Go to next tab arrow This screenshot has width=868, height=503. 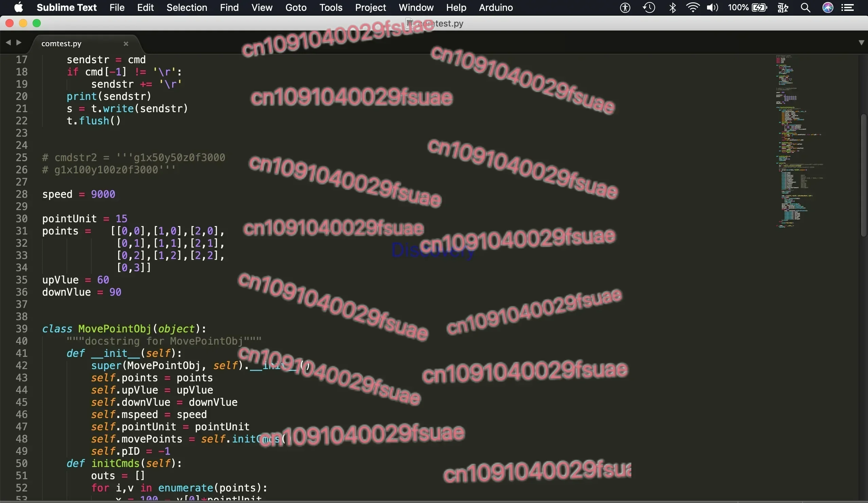(19, 42)
